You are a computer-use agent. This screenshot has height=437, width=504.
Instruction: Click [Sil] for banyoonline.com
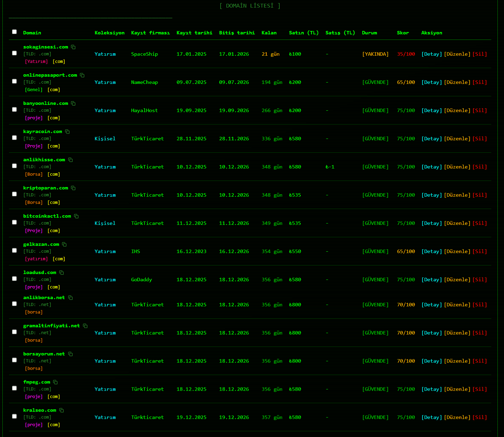point(480,110)
